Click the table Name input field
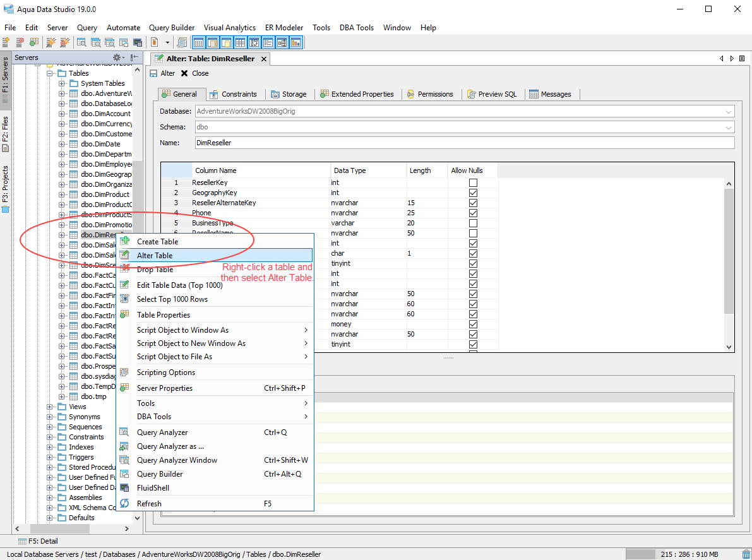 coord(465,143)
